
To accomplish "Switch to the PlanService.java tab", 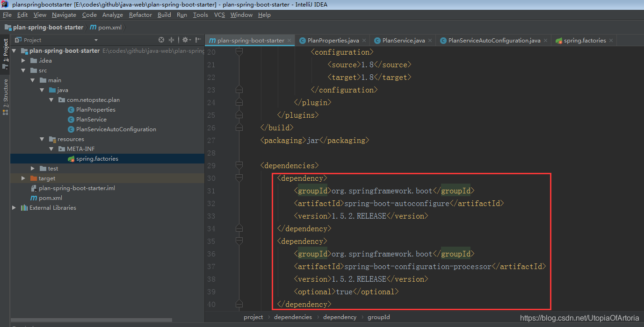I will coord(403,40).
